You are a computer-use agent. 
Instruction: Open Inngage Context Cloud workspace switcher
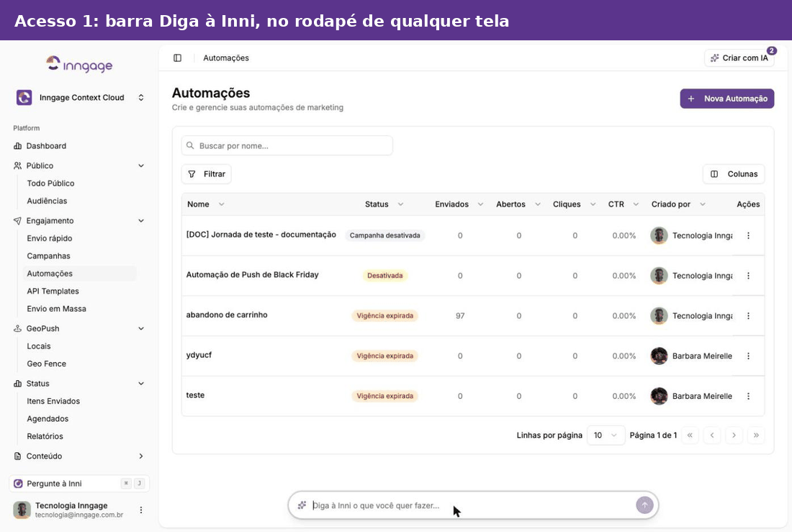79,97
